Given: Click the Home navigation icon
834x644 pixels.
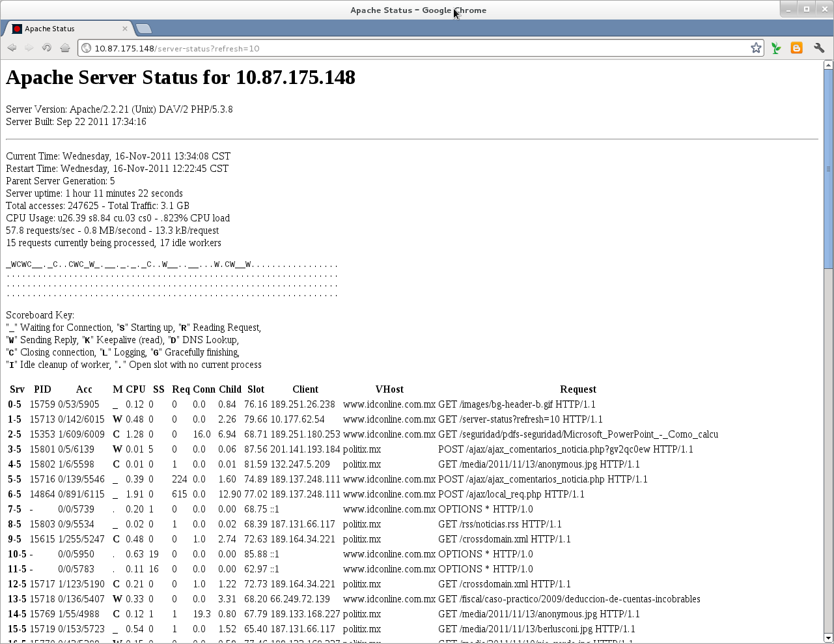Looking at the screenshot, I should 64,48.
